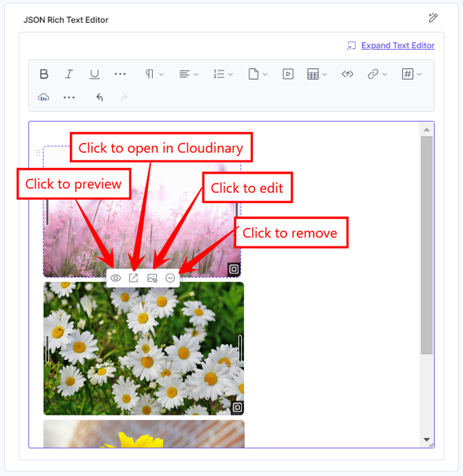Open more options in second toolbar row
This screenshot has height=476, width=463.
pos(69,98)
